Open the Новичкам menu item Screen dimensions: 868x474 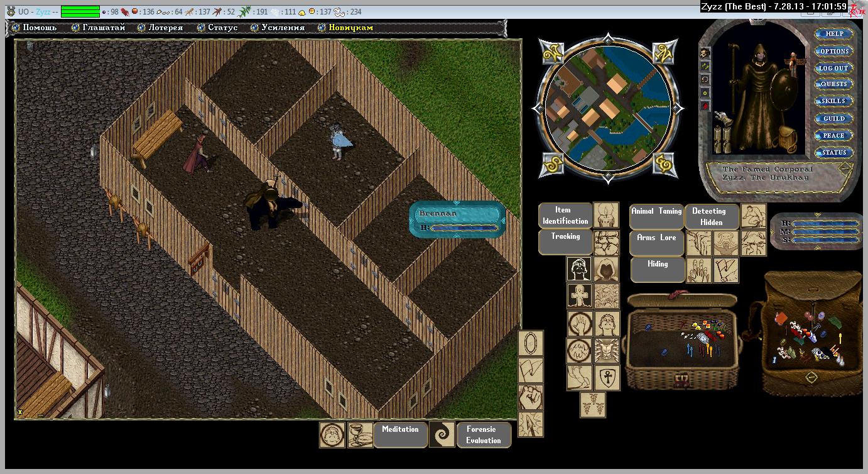click(351, 28)
